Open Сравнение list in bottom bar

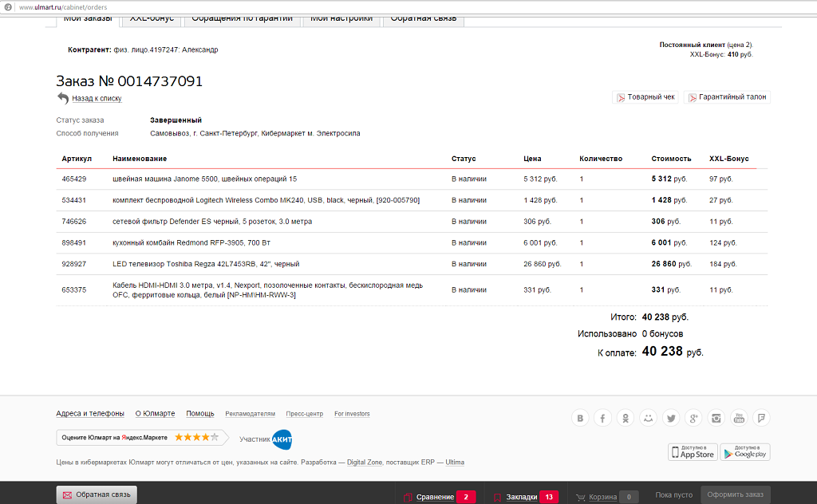click(435, 497)
